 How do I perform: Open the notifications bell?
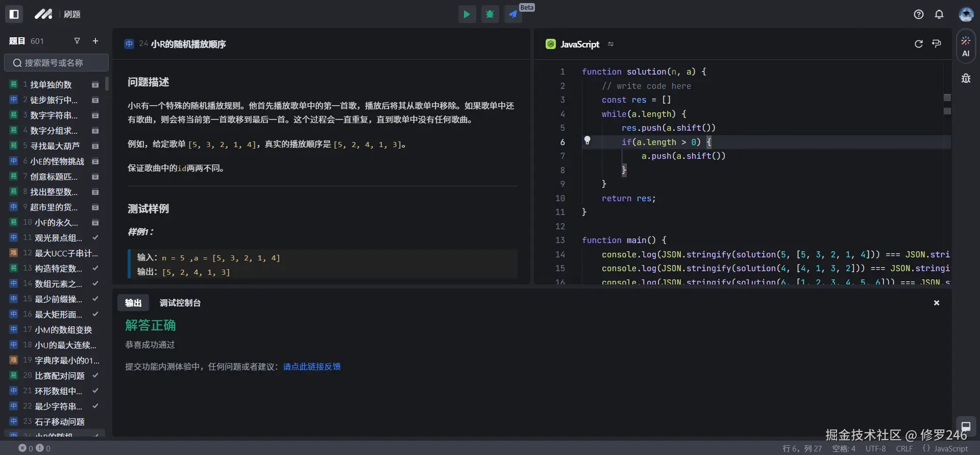point(939,14)
